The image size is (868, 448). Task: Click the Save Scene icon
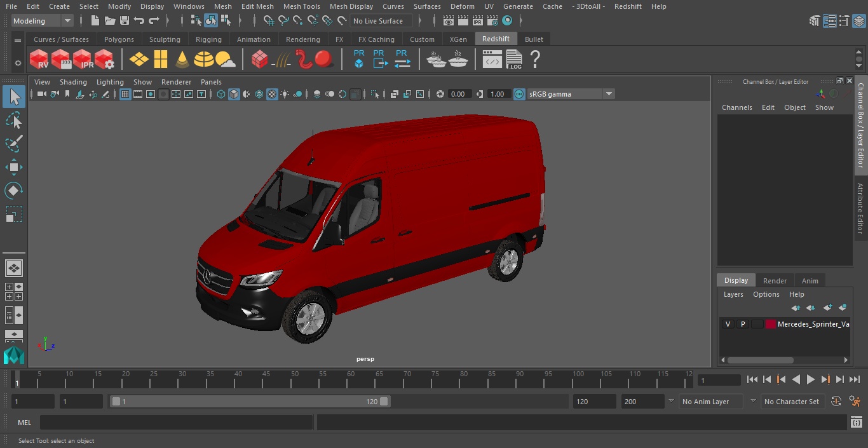(x=125, y=20)
